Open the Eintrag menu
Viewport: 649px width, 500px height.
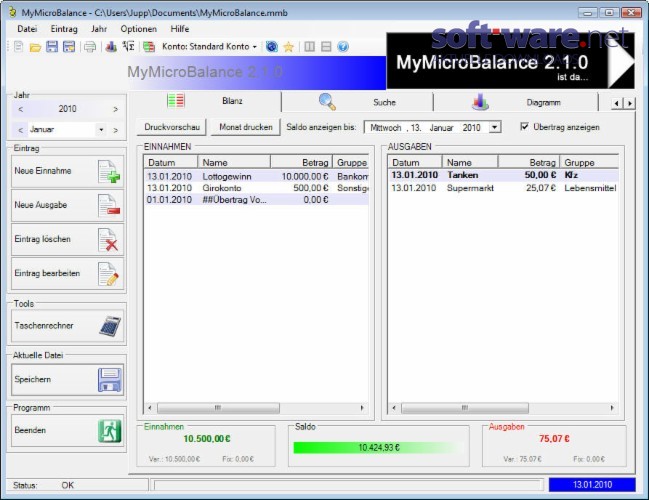64,29
